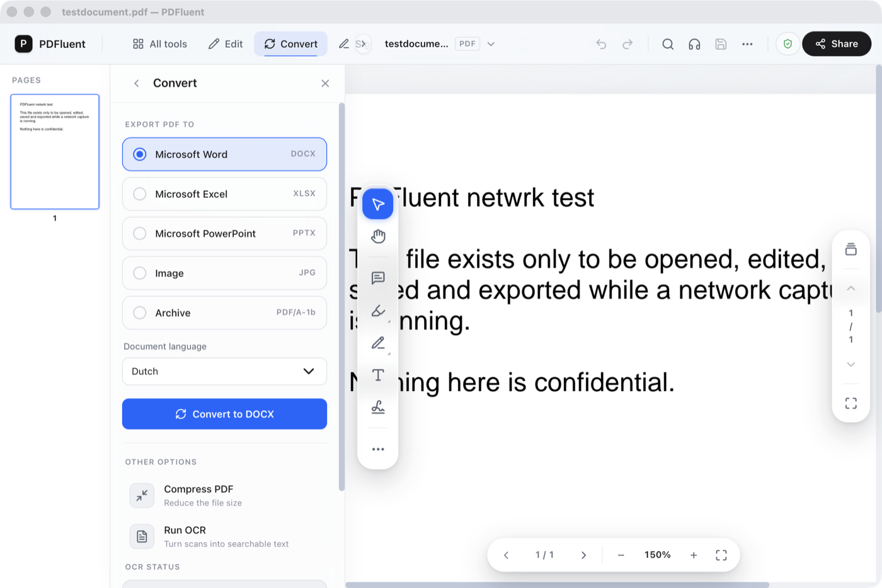Pick the highlighter tool
Viewport: 882px width, 588px height.
pos(378,311)
